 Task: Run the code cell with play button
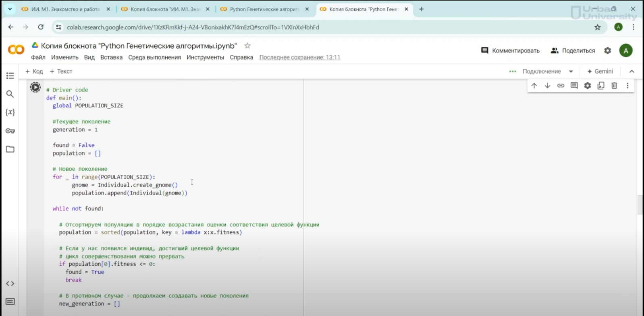[x=35, y=87]
